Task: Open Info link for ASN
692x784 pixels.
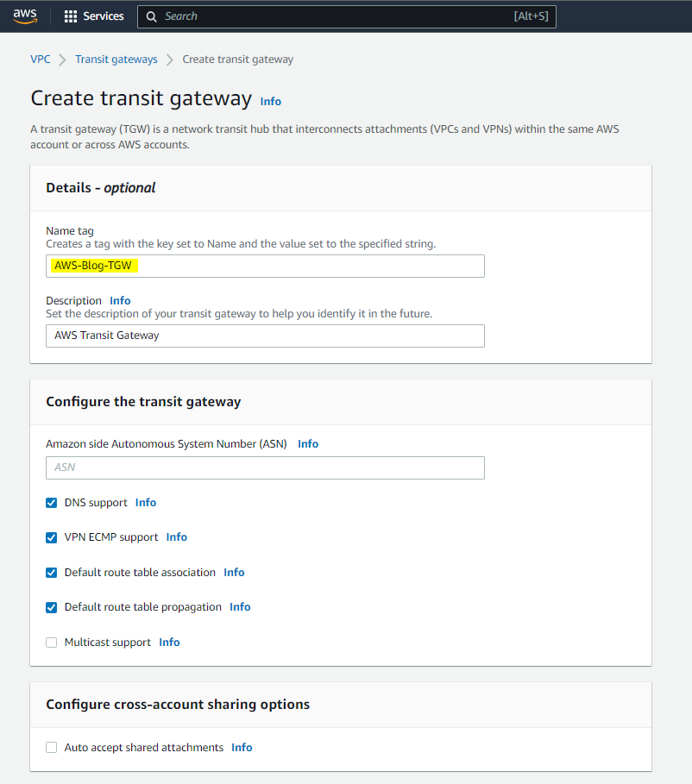Action: [308, 444]
